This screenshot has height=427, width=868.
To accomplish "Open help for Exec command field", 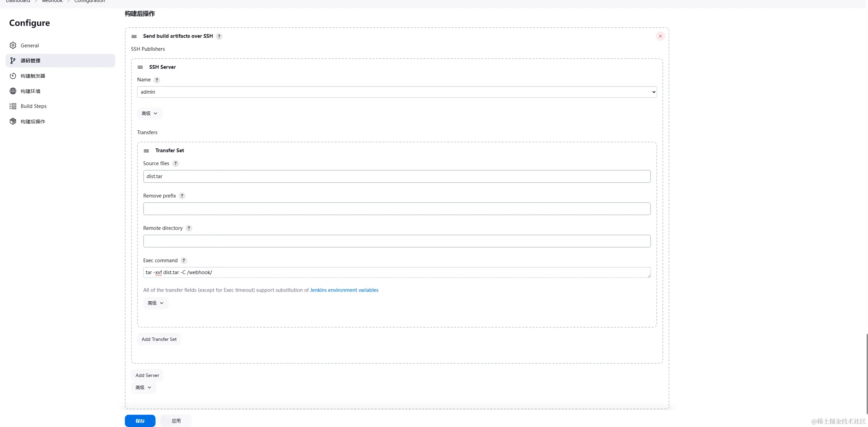I will [184, 260].
